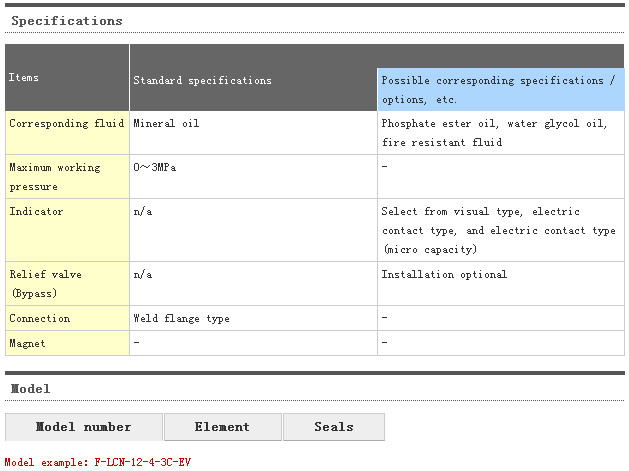Select the Seals tab
The height and width of the screenshot is (471, 629).
[333, 427]
